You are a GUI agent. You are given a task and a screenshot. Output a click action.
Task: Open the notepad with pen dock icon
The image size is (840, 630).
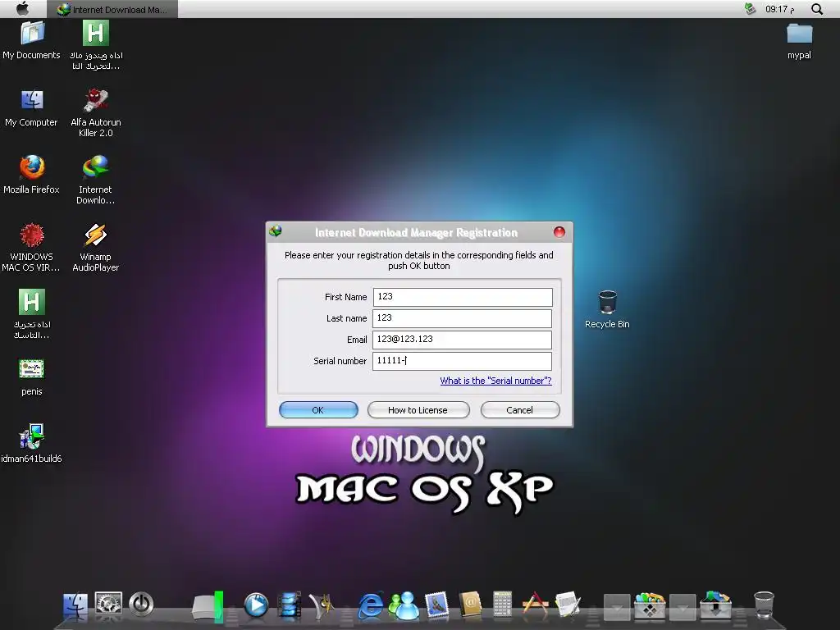(x=568, y=605)
